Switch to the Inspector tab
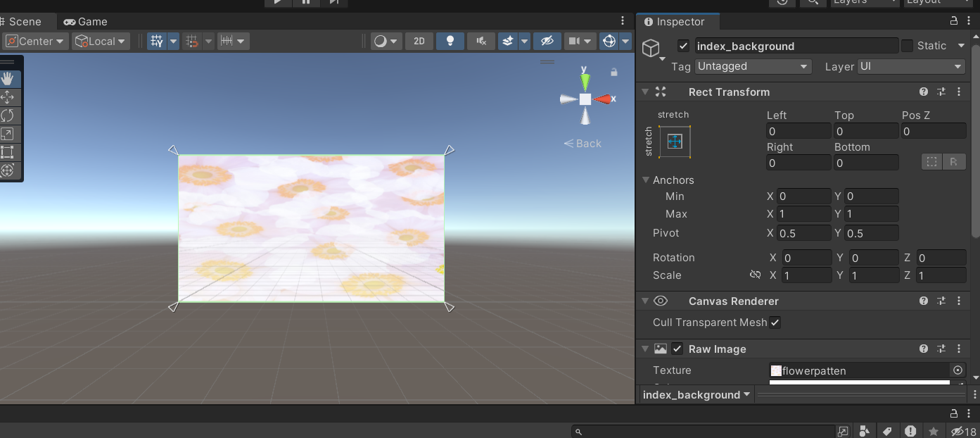Viewport: 980px width, 438px height. coord(674,22)
